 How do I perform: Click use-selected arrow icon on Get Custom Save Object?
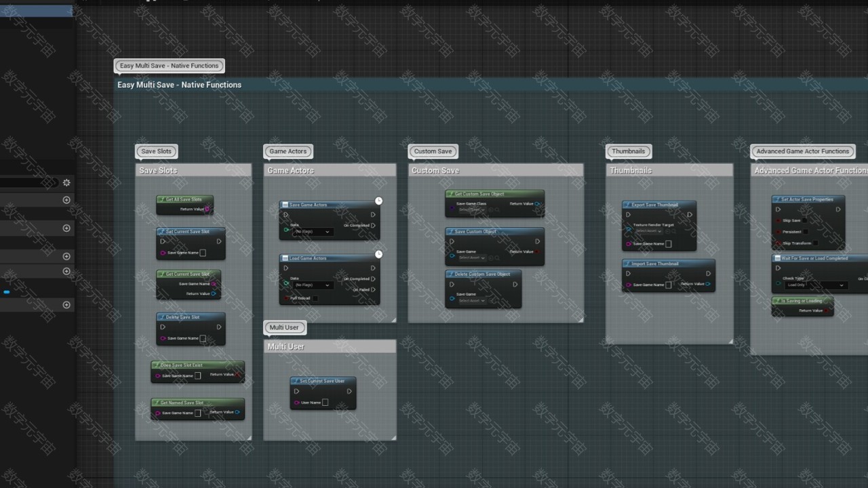point(491,210)
